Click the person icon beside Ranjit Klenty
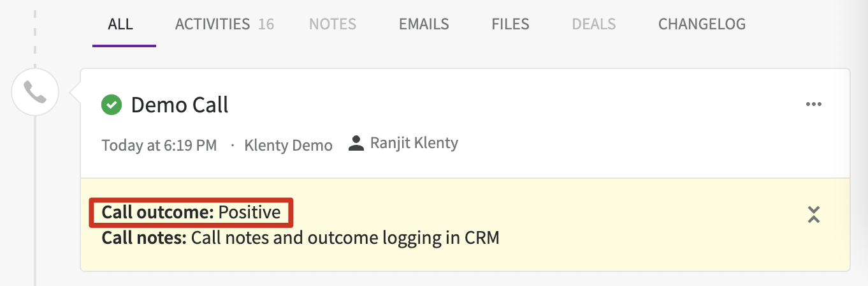 point(356,144)
